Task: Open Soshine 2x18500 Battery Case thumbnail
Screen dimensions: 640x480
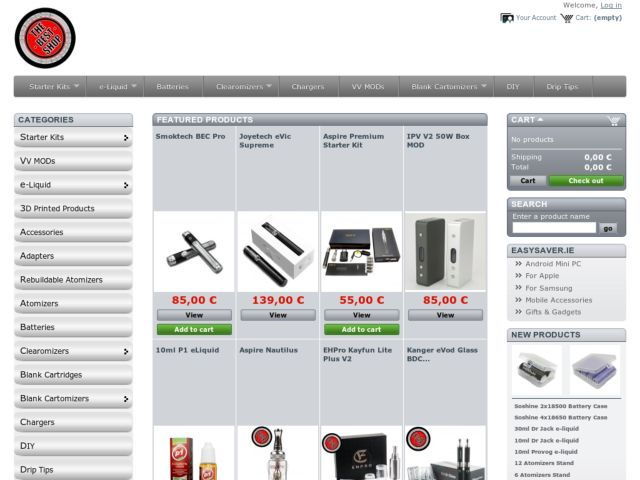Action: [537, 369]
